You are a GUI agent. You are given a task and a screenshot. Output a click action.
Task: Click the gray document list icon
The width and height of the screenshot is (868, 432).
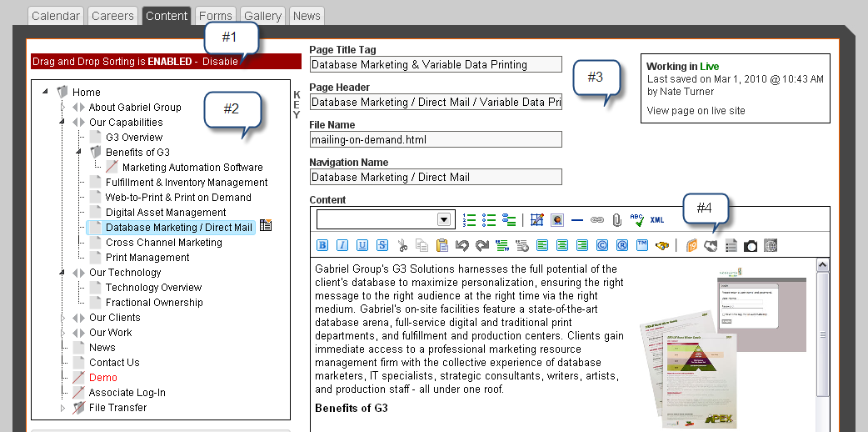pos(731,245)
